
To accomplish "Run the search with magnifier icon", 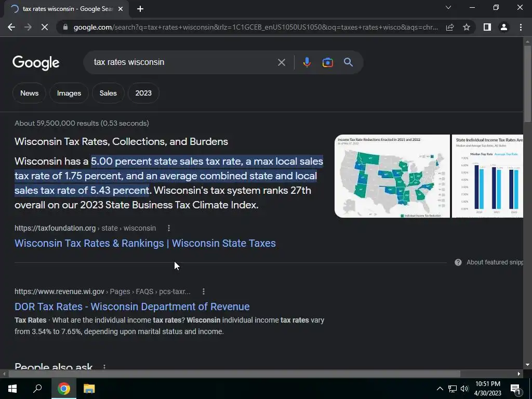I will (348, 62).
